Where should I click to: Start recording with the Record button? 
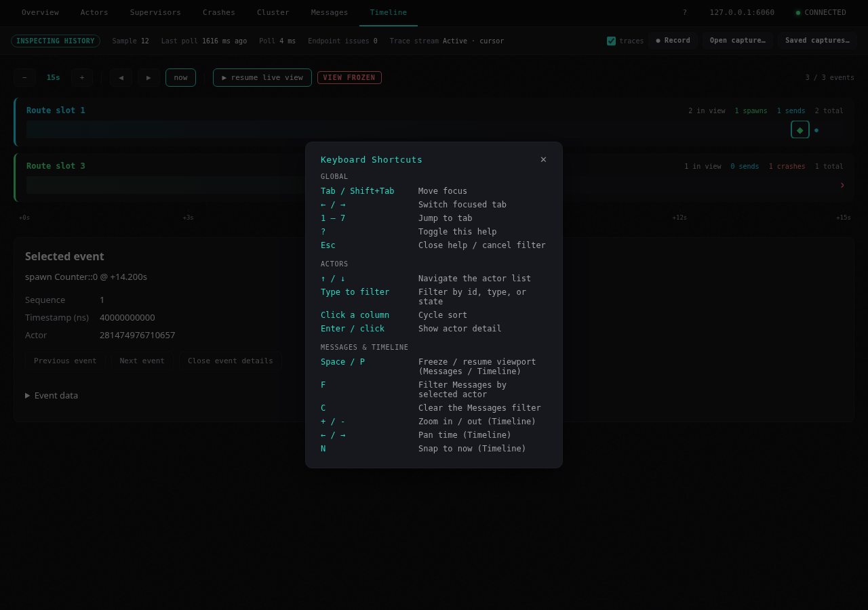click(x=673, y=41)
